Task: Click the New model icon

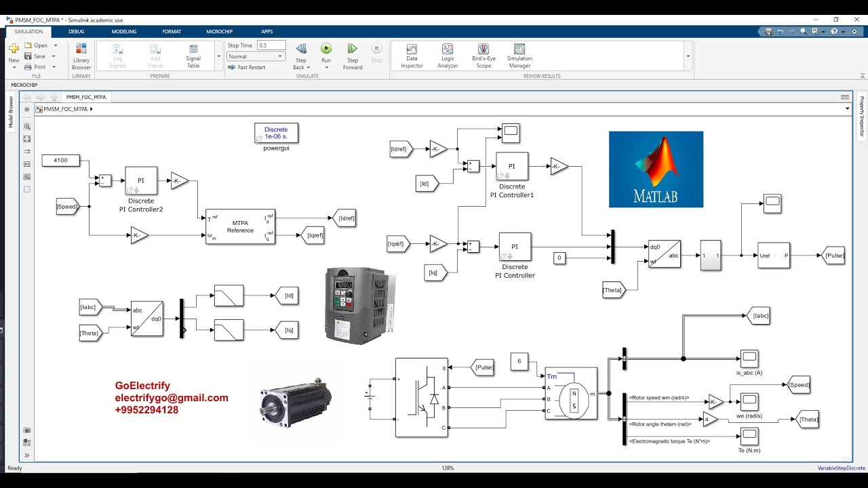Action: point(14,49)
